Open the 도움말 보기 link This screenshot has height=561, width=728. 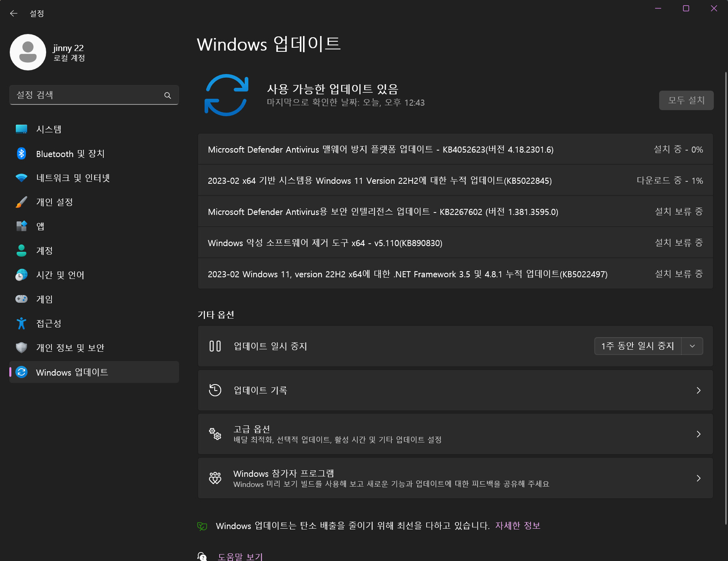240,557
